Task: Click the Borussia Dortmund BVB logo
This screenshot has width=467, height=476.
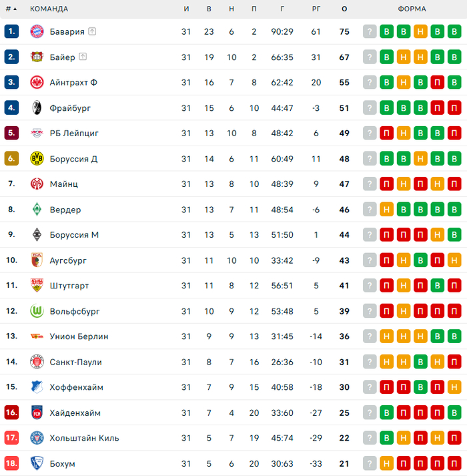Action: [37, 158]
